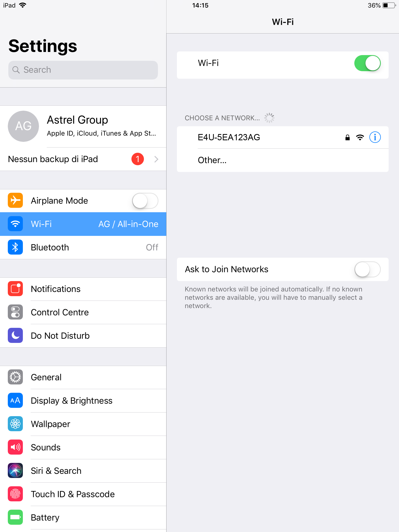Tap the General gear icon
399x532 pixels.
[x=15, y=377]
